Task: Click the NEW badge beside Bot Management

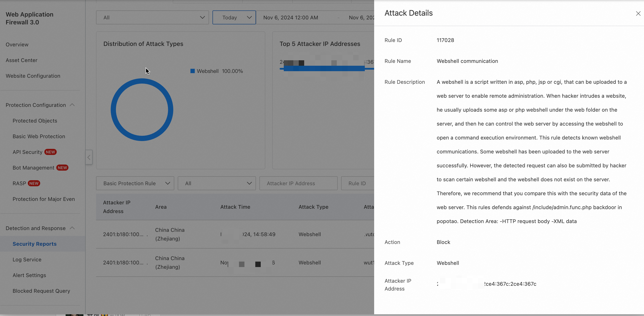Action: point(62,168)
